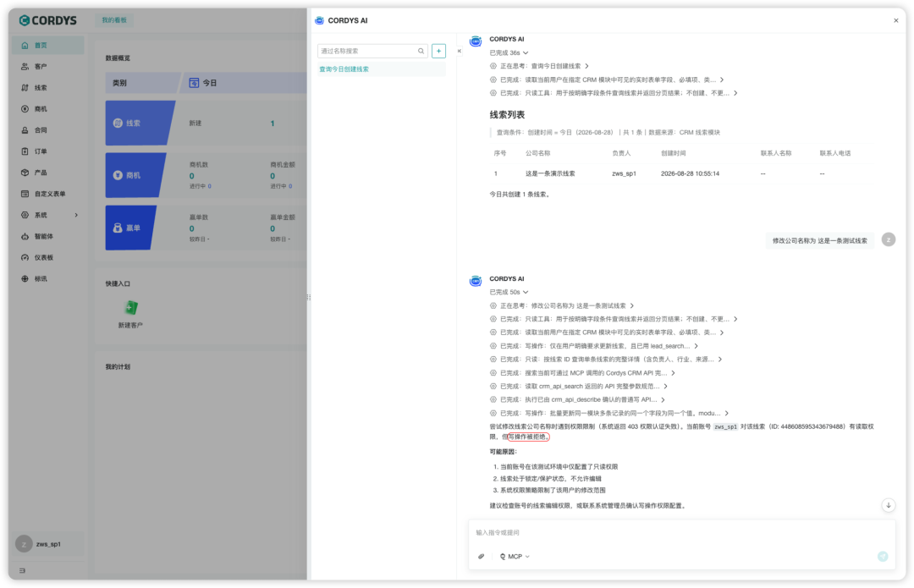Click the CORDYS AI icon in dialog header
Screen dimensions: 914x588
(x=319, y=20)
